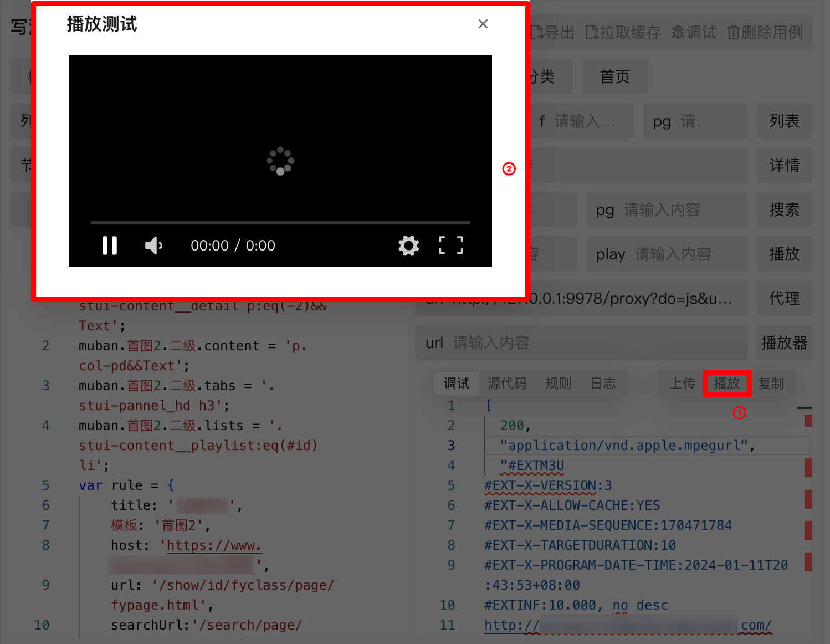Image resolution: width=830 pixels, height=644 pixels.
Task: Click the 详情 button
Action: pos(785,165)
